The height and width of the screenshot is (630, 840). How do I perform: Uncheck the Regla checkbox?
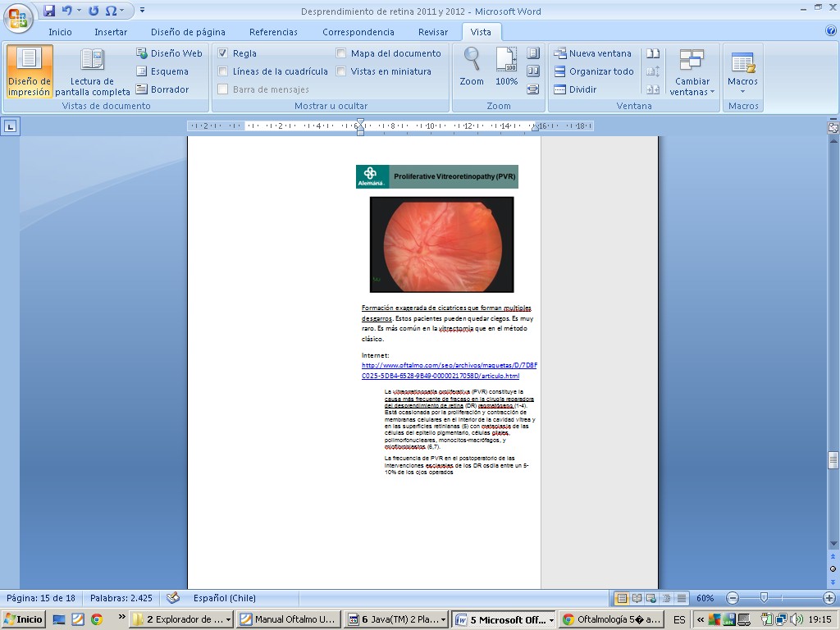pyautogui.click(x=223, y=53)
